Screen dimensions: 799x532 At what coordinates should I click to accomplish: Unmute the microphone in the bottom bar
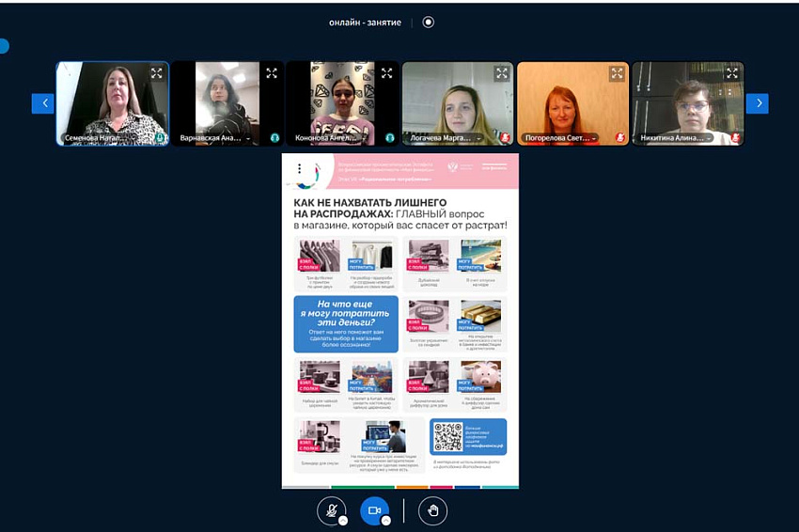tap(330, 509)
